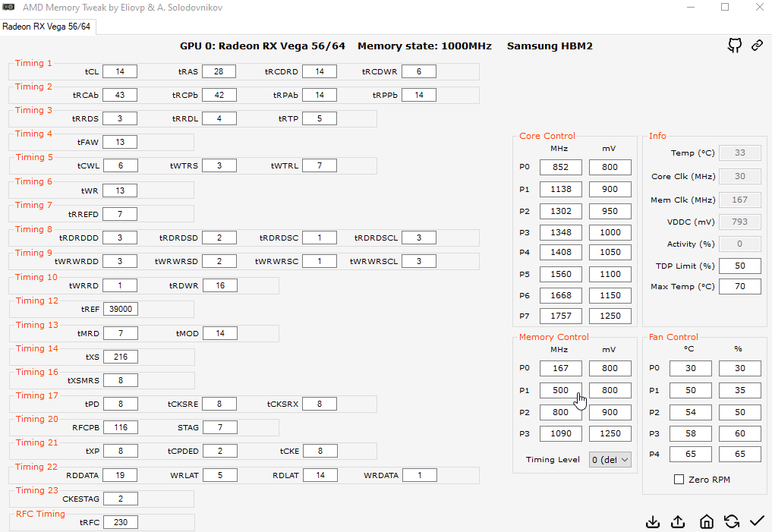Click the app icon in title bar
This screenshot has width=772, height=532.
pos(8,8)
